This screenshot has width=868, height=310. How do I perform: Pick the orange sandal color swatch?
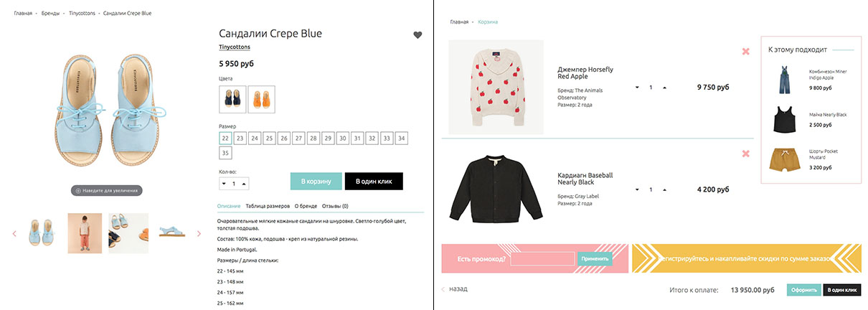[261, 99]
